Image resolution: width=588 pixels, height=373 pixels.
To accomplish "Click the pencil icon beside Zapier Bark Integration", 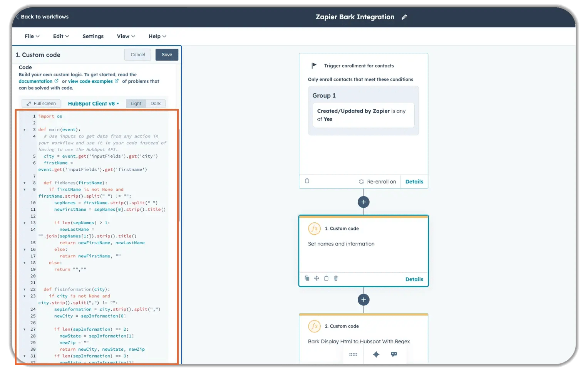I will (x=404, y=17).
